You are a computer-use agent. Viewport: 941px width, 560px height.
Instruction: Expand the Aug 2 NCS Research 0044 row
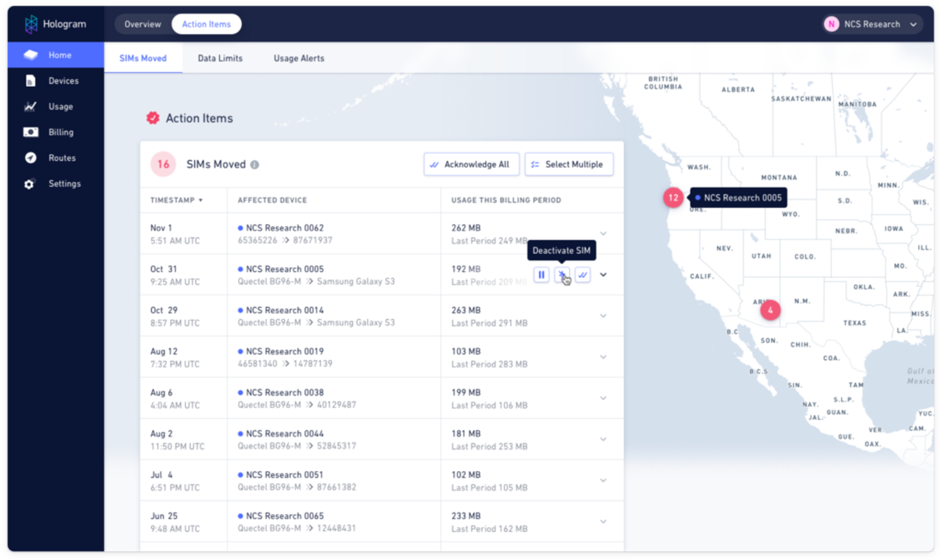tap(603, 440)
